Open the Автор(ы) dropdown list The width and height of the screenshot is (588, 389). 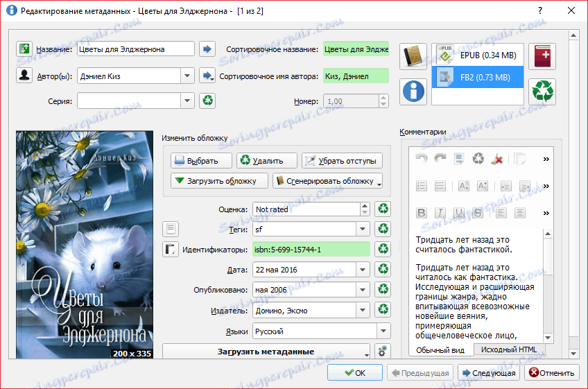[x=187, y=76]
